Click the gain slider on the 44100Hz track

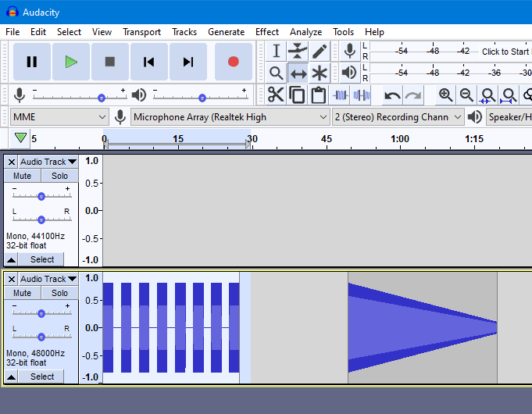pos(41,197)
